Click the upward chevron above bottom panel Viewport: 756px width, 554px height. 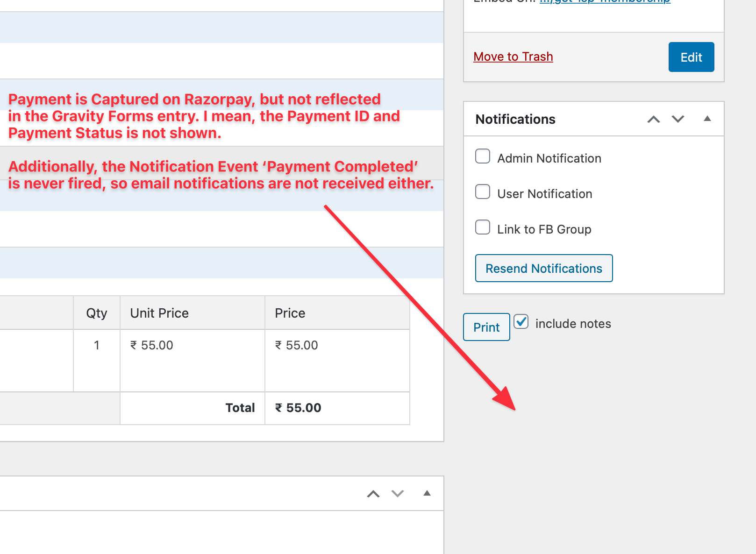click(372, 493)
